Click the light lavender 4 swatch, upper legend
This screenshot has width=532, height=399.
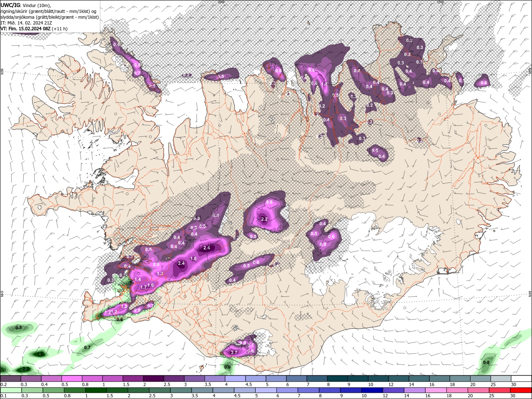pyautogui.click(x=234, y=379)
